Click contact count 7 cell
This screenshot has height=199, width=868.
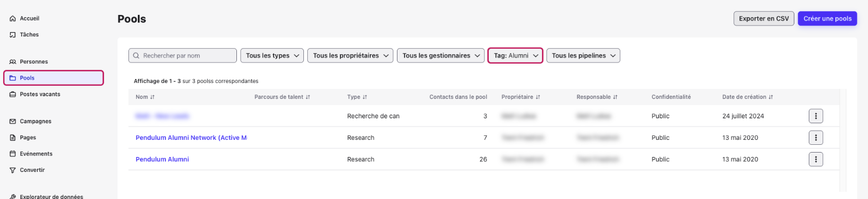coord(485,138)
